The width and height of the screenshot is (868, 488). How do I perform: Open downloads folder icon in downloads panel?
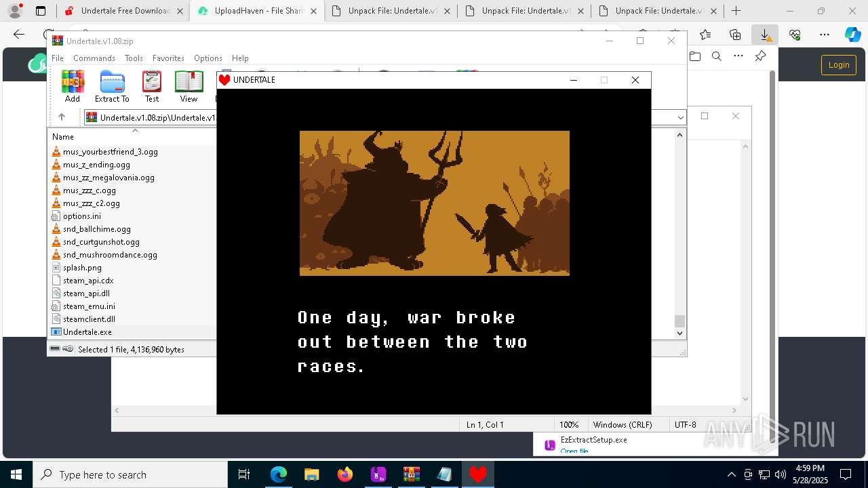695,56
